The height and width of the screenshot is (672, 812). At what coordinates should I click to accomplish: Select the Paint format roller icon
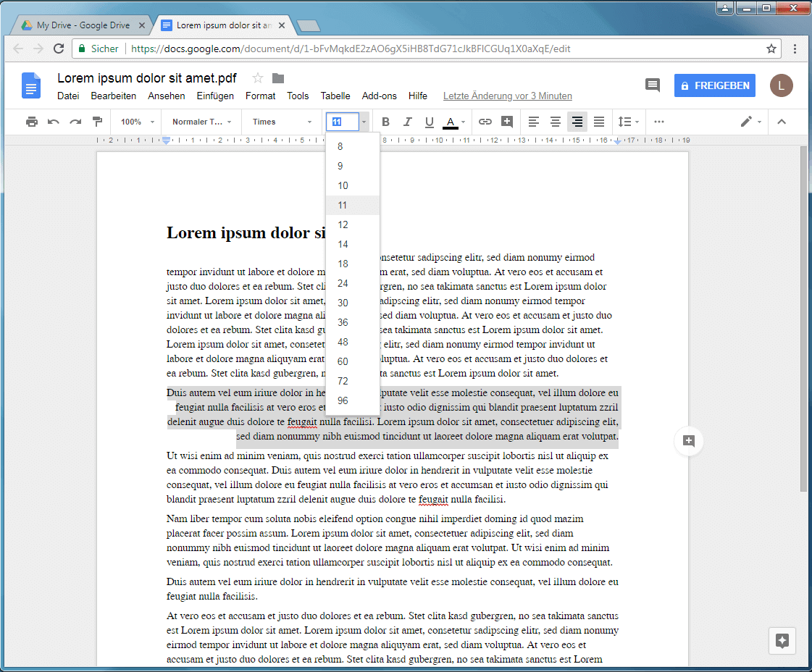click(97, 122)
